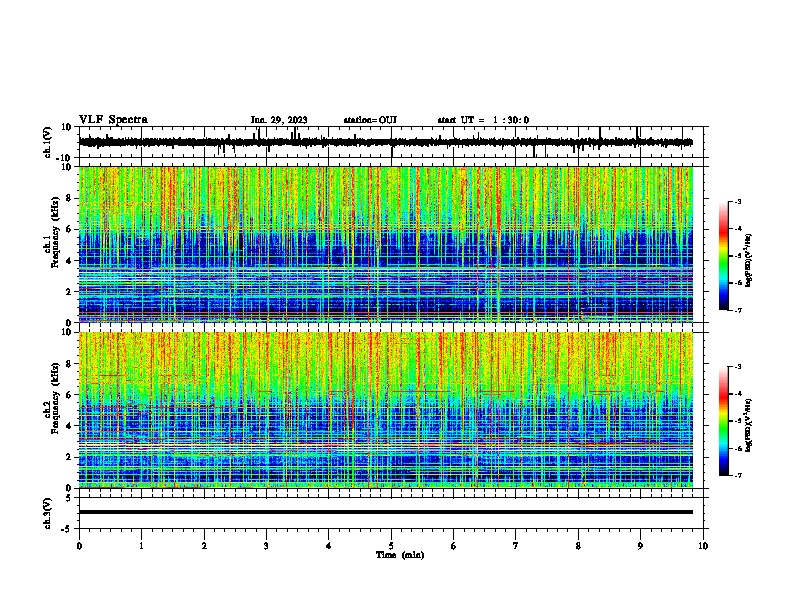Select the date text 'Jan. 29, 2023'
792x612 pixels.
[279, 120]
